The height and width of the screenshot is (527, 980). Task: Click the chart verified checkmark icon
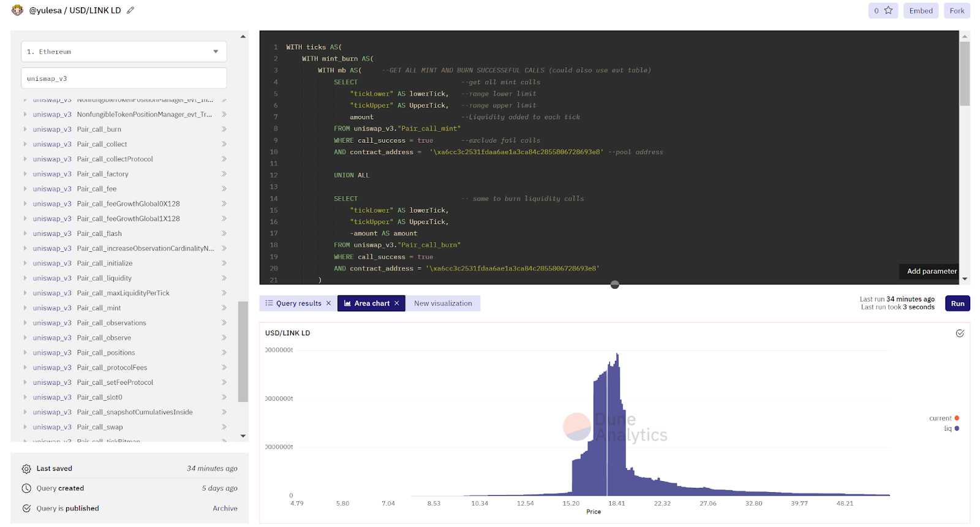[x=960, y=333]
